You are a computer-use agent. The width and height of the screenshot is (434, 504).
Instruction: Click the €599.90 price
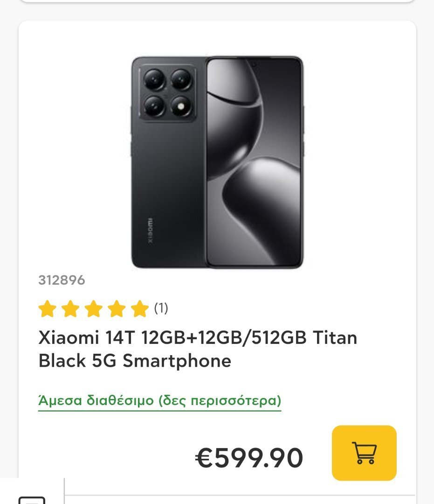click(249, 458)
